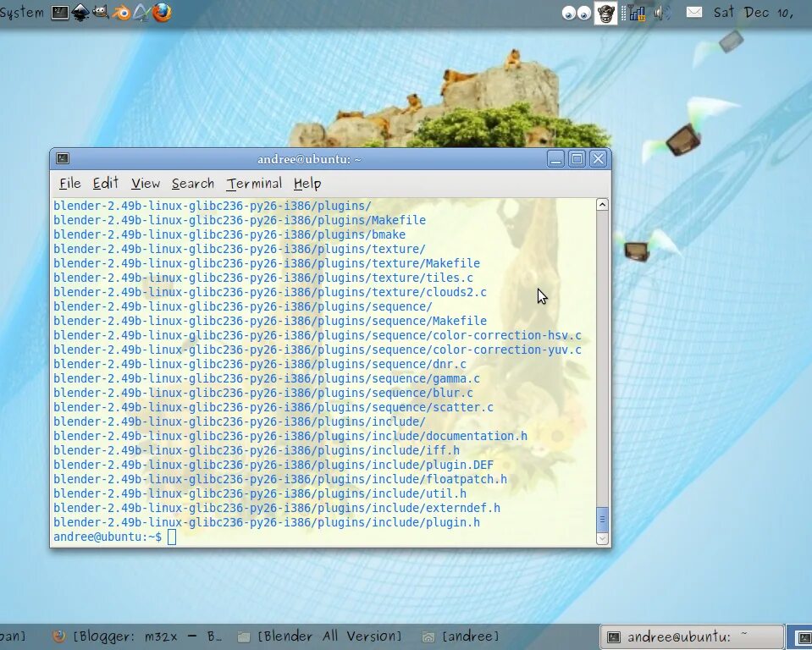Viewport: 812px width, 650px height.
Task: Open the volume speaker applet
Action: (x=662, y=13)
